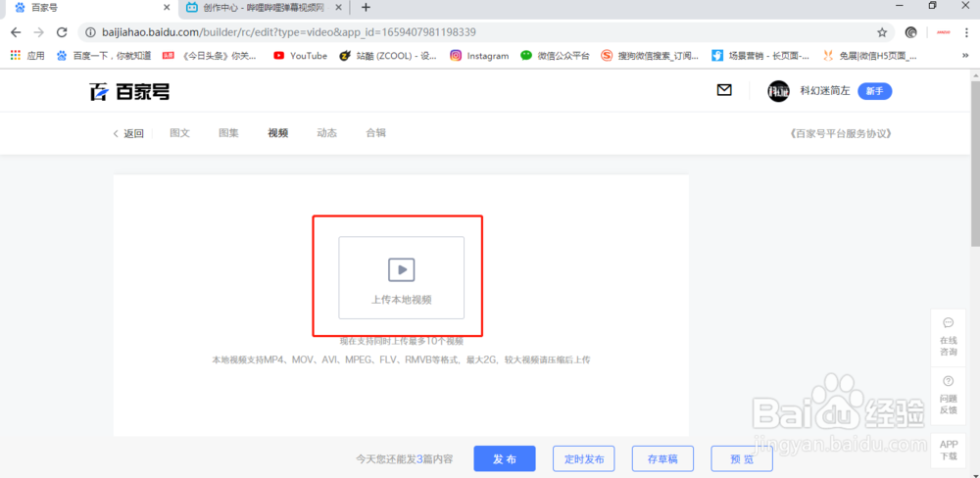Open 百家号平台服务协议 link
The image size is (980, 478).
coord(840,134)
